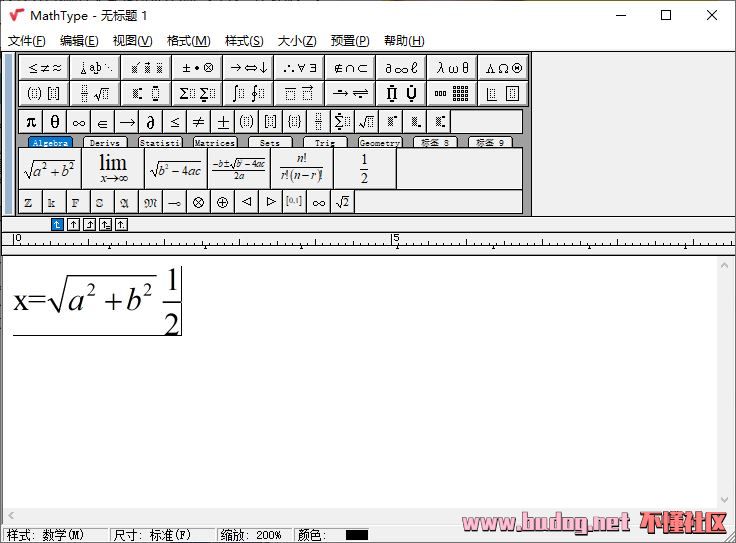
Task: Select the first highlighted tab-stop alignment button
Action: 57,225
